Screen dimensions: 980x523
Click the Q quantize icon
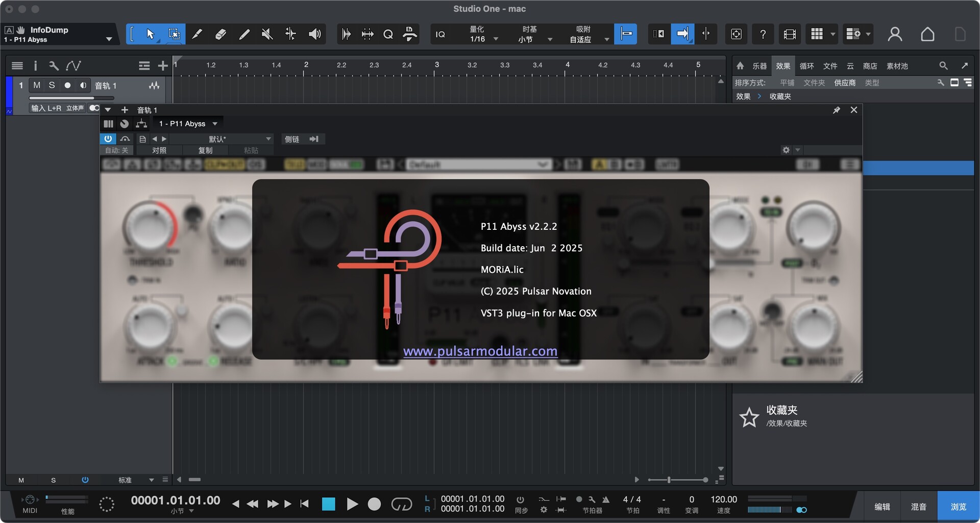[388, 34]
